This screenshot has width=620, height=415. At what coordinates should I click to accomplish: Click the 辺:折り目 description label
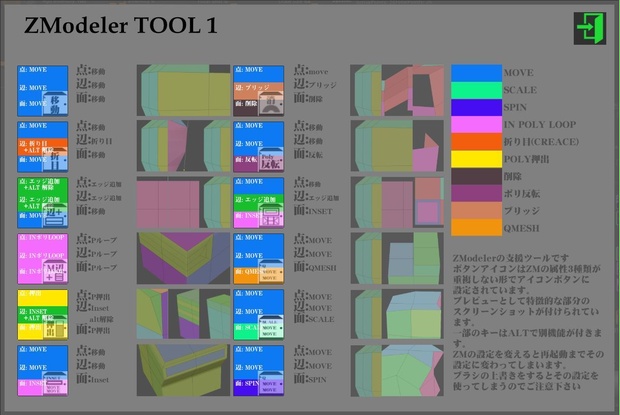click(x=94, y=140)
